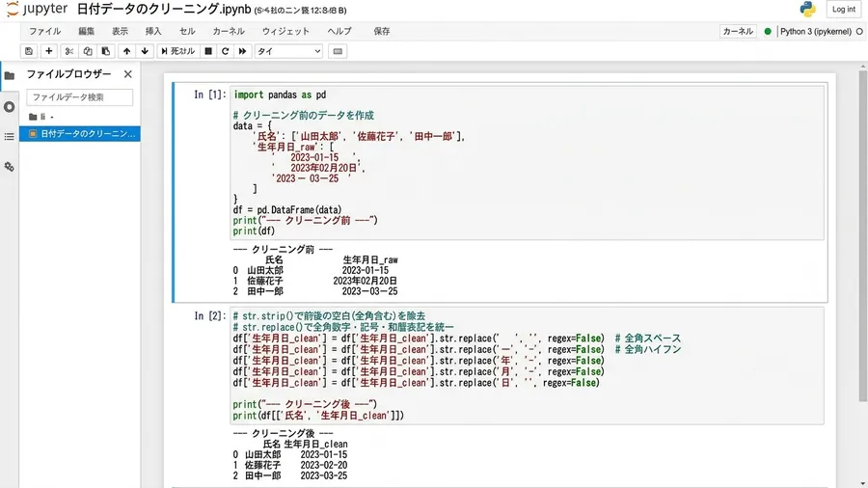Open the セル menu

pos(187,31)
